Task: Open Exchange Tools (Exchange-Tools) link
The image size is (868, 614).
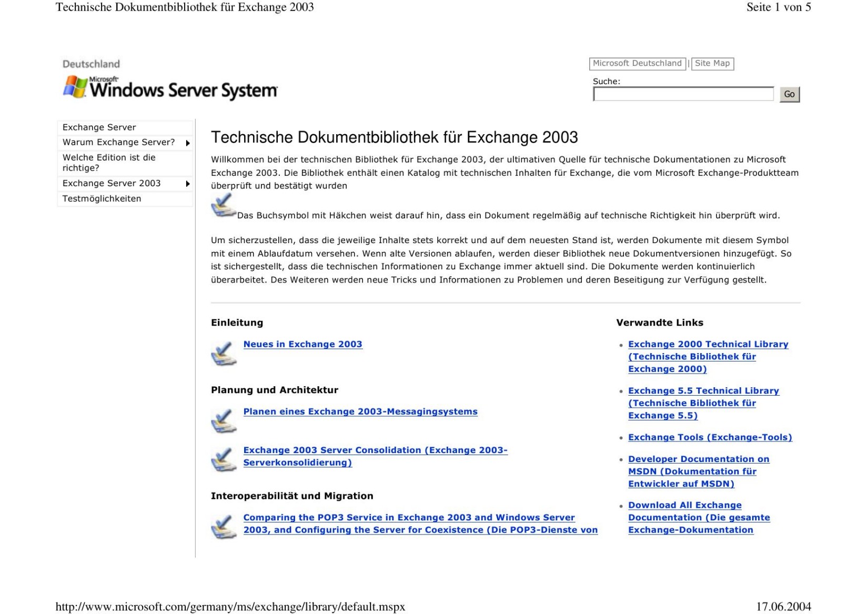Action: point(710,437)
